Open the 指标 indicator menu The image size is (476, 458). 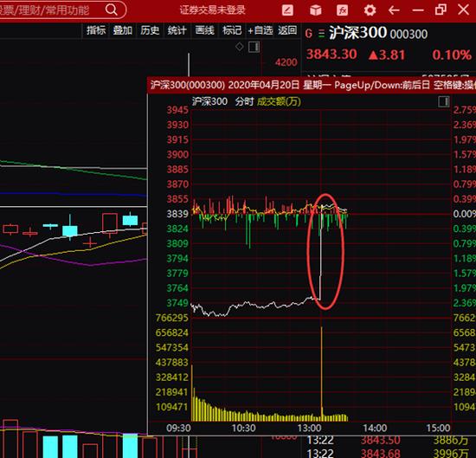pyautogui.click(x=96, y=30)
